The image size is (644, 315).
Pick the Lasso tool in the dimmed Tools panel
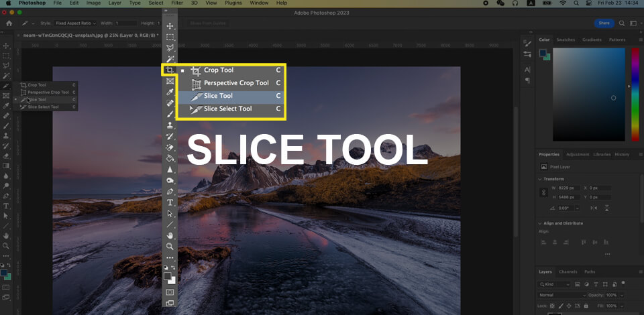(x=6, y=66)
